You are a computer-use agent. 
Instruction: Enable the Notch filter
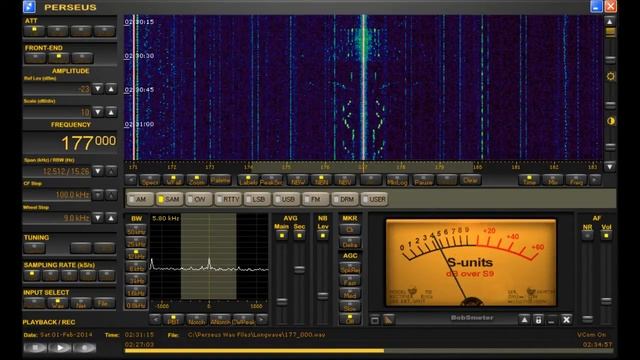pyautogui.click(x=196, y=320)
